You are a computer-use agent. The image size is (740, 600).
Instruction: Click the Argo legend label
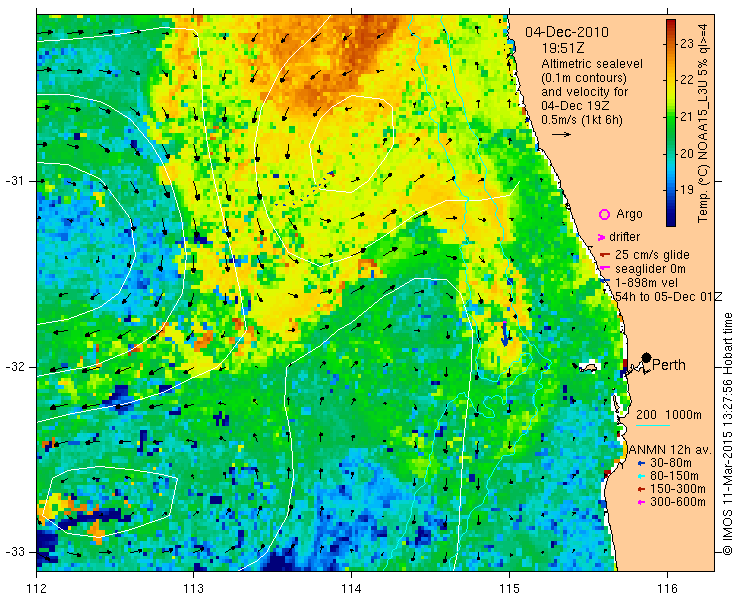pyautogui.click(x=629, y=214)
